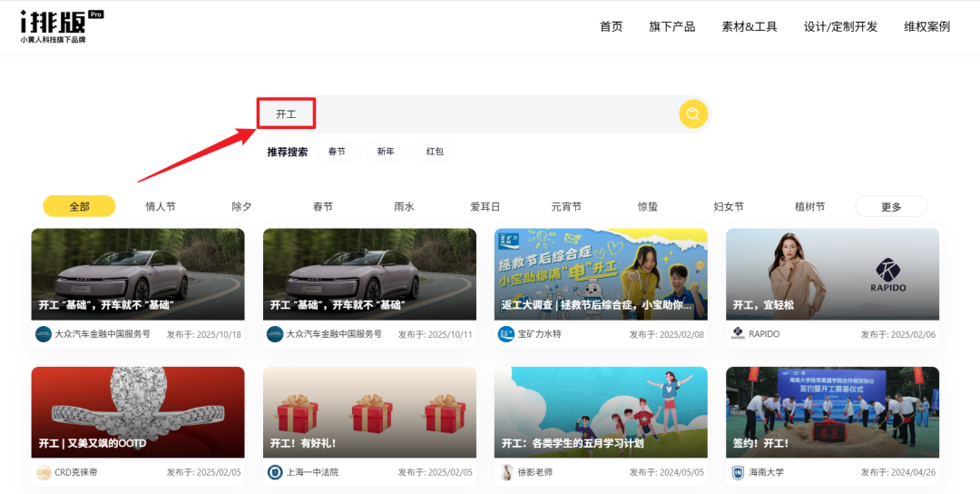Select the 爱耳日 category tab

(x=485, y=206)
